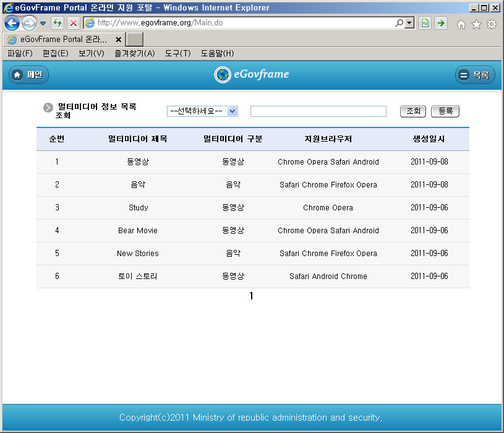Open the address bar search dropdown arrow
504x433 pixels.
(409, 24)
